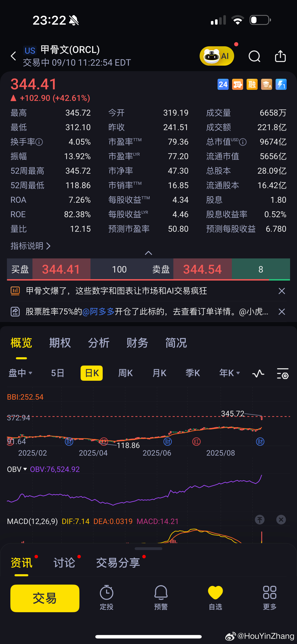
Task: Toggle 自选 heart favorite
Action: 215,598
